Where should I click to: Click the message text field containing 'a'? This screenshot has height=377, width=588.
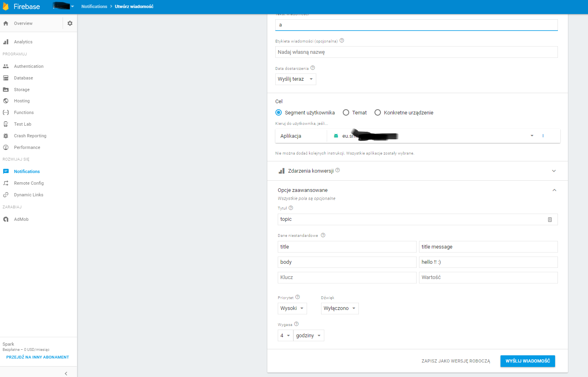pyautogui.click(x=417, y=25)
